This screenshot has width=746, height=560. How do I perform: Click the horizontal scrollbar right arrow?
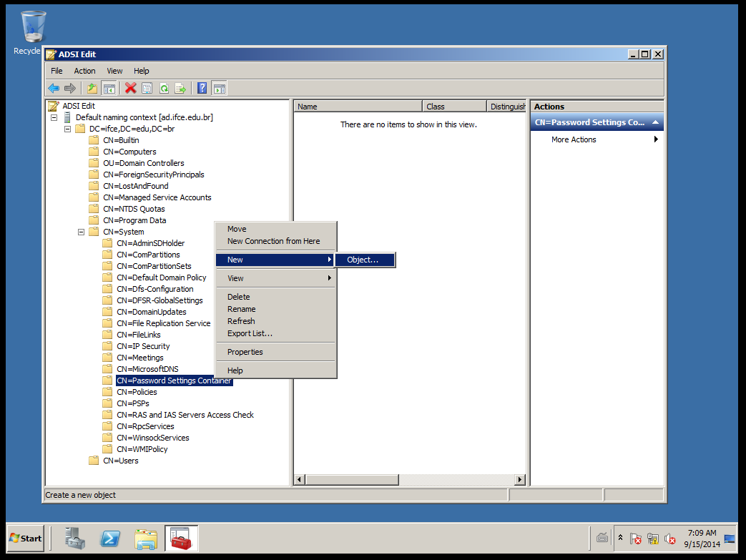[520, 480]
